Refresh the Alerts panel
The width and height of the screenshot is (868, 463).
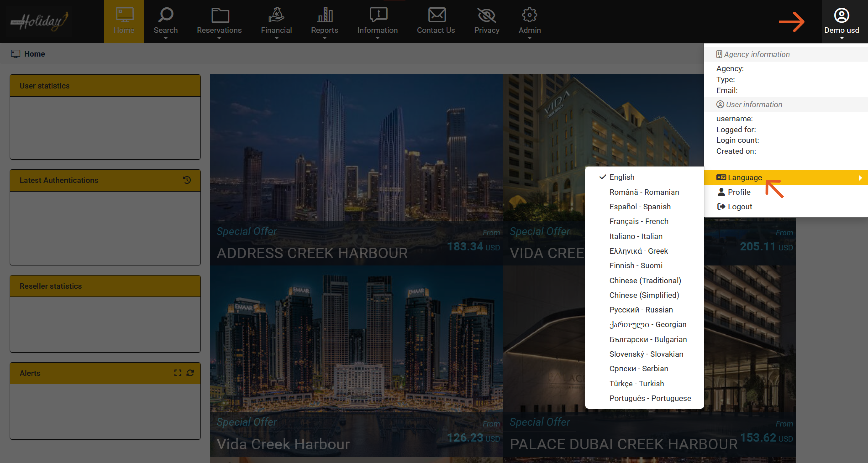tap(190, 373)
